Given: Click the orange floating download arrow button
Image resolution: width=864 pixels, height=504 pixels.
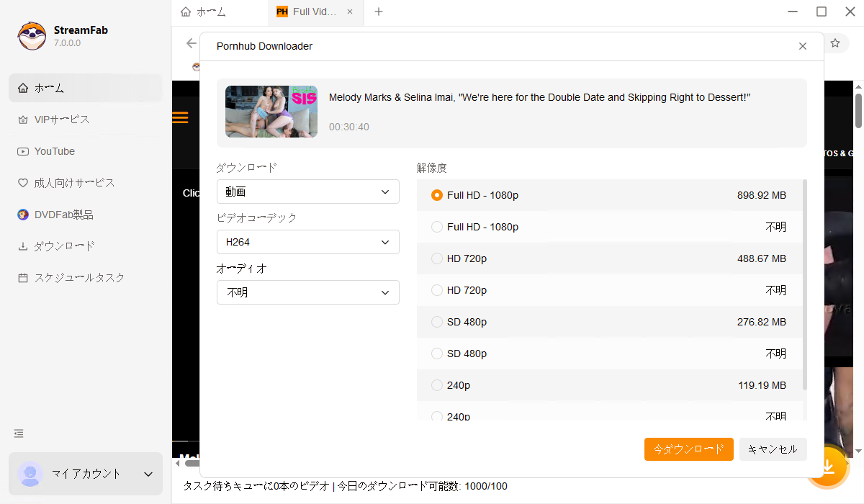Looking at the screenshot, I should [x=828, y=466].
